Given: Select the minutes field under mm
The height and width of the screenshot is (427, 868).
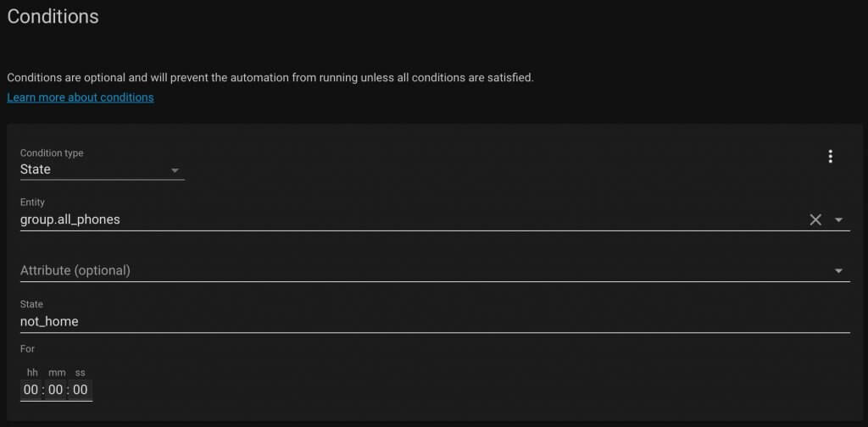Looking at the screenshot, I should pos(56,390).
